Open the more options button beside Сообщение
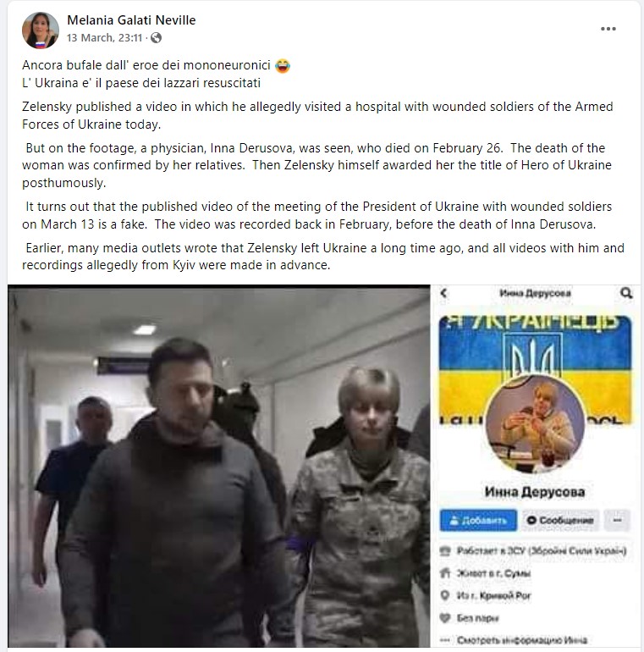Viewport: 644px width, 652px height. (617, 520)
